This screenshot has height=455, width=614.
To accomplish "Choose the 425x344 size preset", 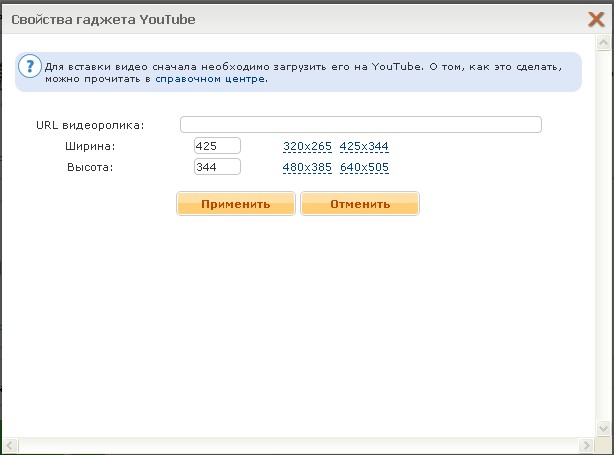I will coord(364,147).
